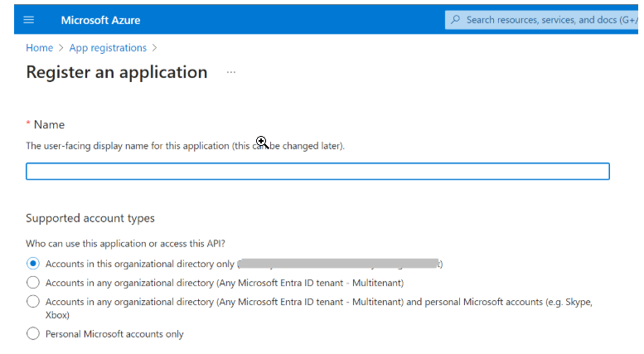The height and width of the screenshot is (354, 644).
Task: Click the chevron after App registrations breadcrumb
Action: point(155,48)
